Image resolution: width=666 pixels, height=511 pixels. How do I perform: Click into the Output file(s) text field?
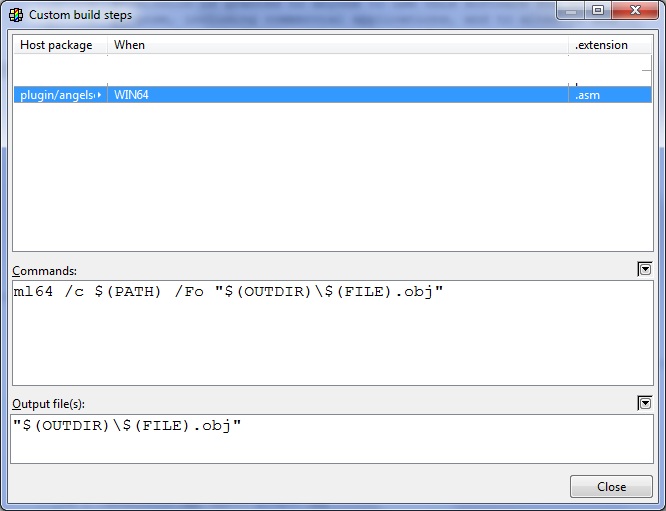tap(332, 439)
